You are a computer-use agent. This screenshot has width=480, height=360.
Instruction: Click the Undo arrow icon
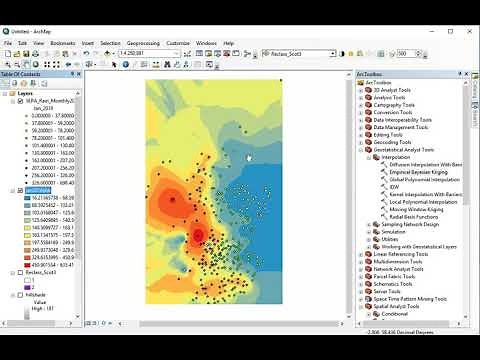tap(86, 54)
